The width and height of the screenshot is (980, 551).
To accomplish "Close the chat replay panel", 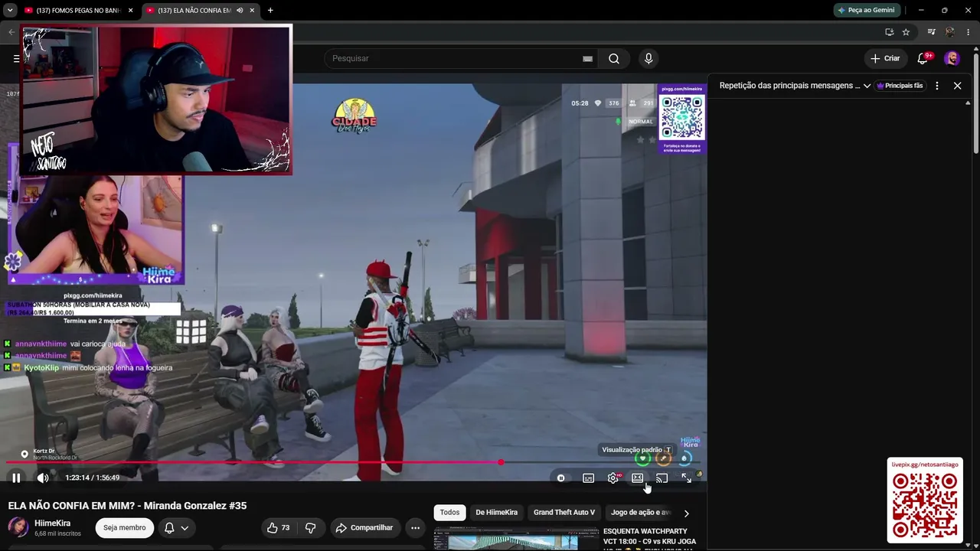I will click(957, 86).
